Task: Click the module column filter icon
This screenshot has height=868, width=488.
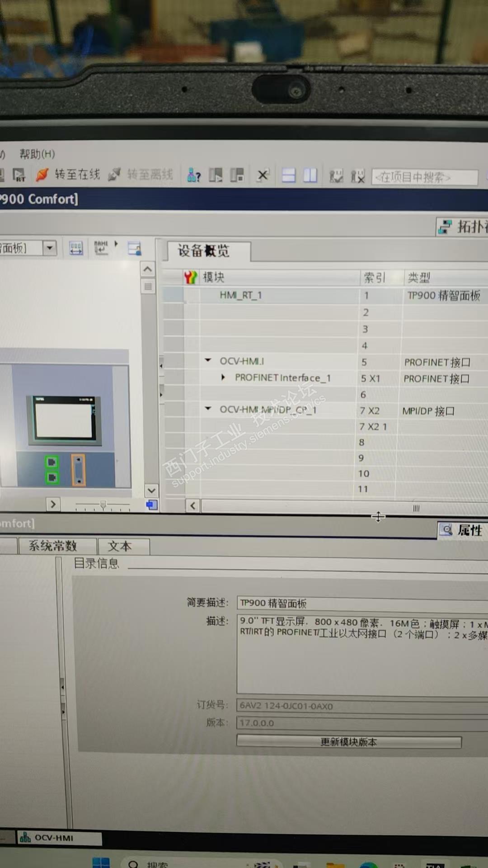Action: tap(191, 277)
